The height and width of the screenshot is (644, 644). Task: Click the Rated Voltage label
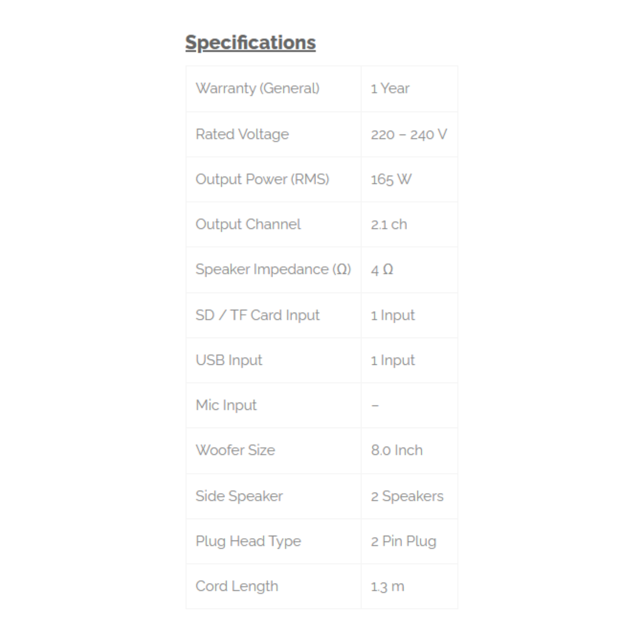click(x=242, y=134)
